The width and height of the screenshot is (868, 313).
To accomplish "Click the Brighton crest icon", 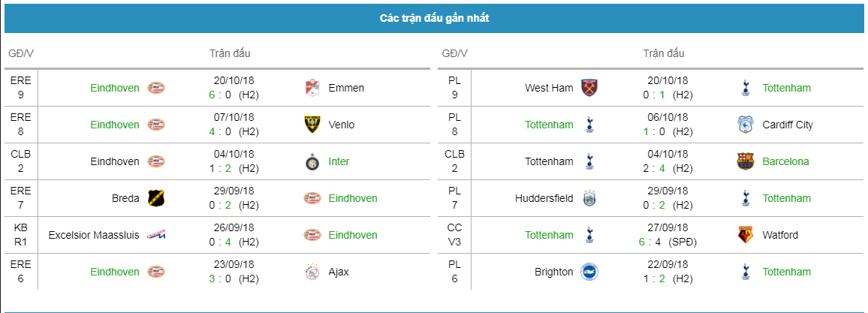I will coord(589,272).
